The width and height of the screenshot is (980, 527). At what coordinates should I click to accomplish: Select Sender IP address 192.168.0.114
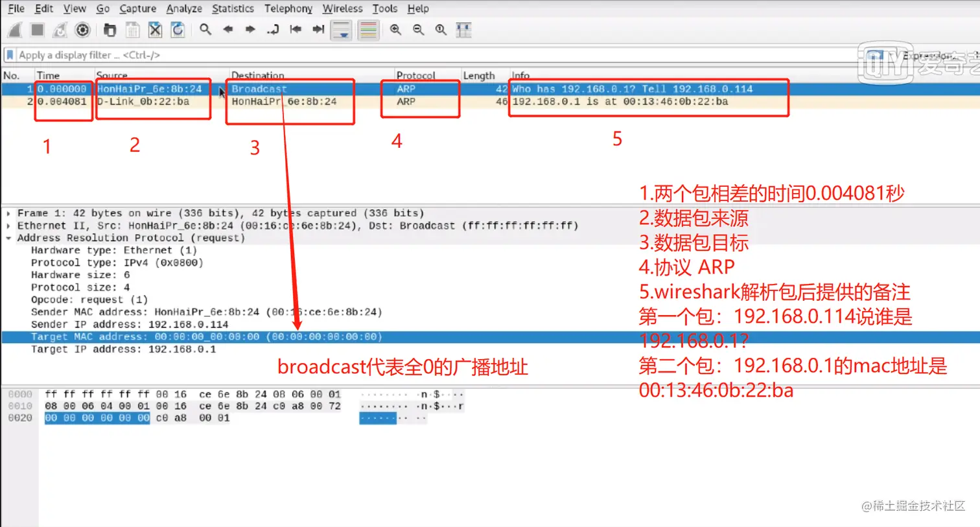click(130, 324)
